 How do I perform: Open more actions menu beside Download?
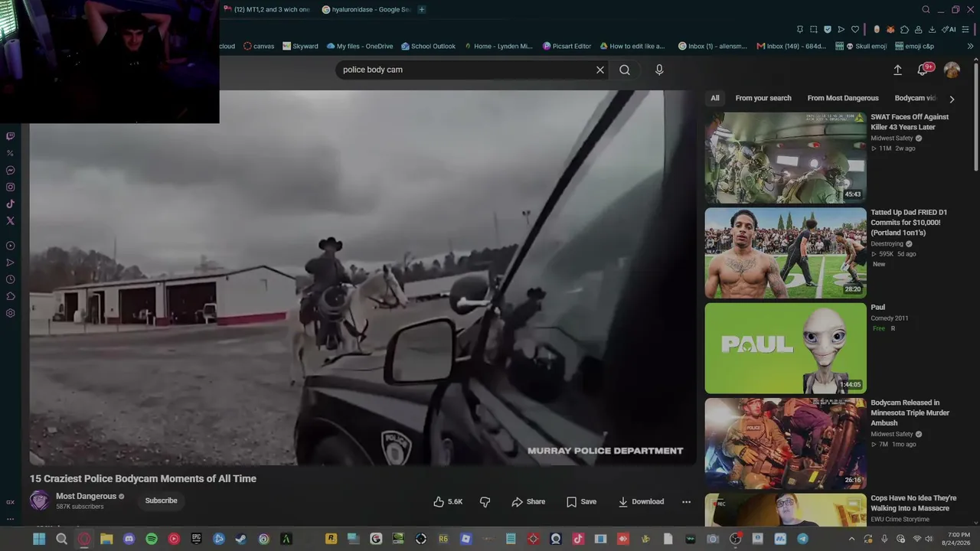[686, 501]
